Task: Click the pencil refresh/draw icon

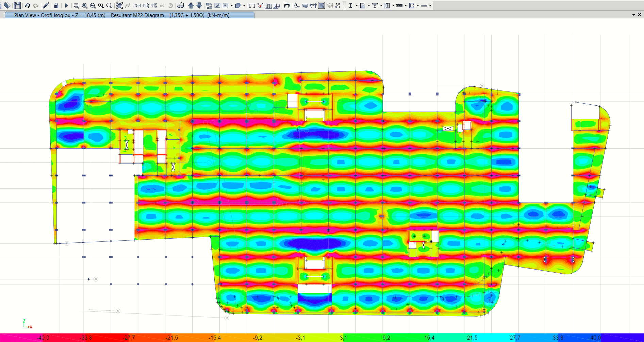Action: (46, 5)
